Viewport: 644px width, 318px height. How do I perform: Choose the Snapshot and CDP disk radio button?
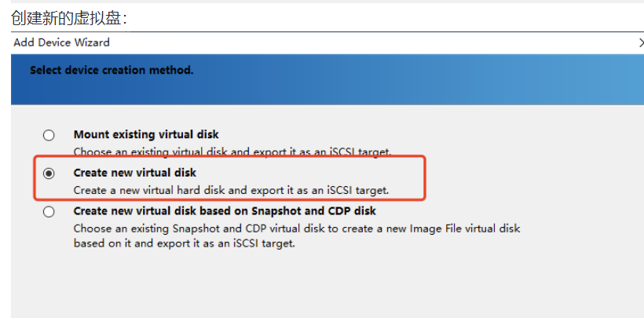(49, 212)
